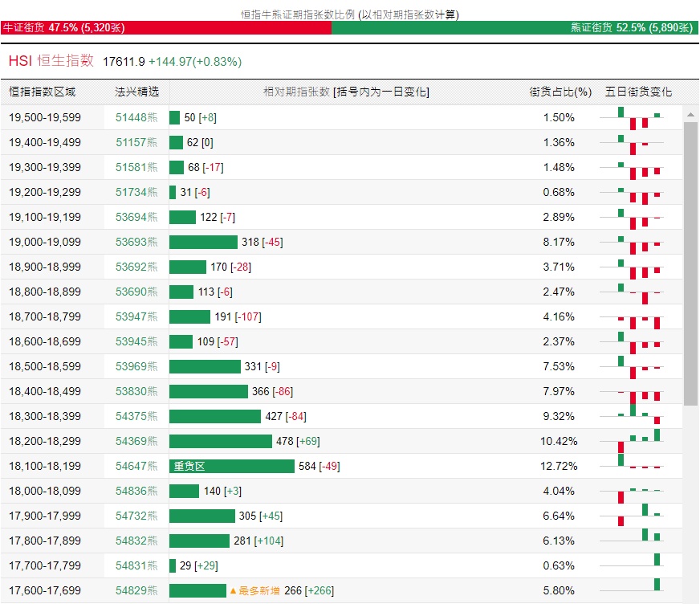Open bear warrant link 51581
The height and width of the screenshot is (604, 700).
136,168
